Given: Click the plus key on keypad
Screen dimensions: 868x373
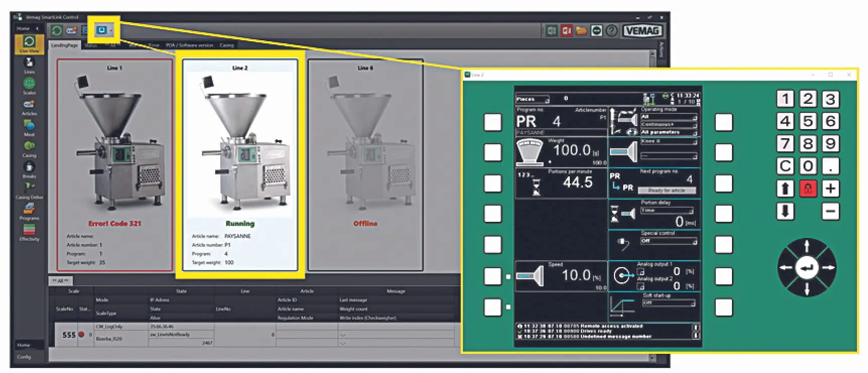Looking at the screenshot, I should 830,189.
